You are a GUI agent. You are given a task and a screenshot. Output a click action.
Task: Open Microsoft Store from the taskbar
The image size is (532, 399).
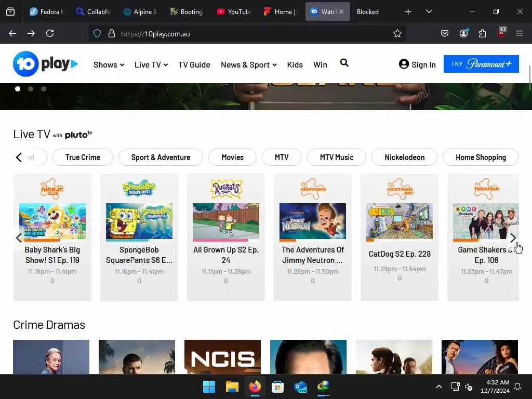click(x=277, y=387)
